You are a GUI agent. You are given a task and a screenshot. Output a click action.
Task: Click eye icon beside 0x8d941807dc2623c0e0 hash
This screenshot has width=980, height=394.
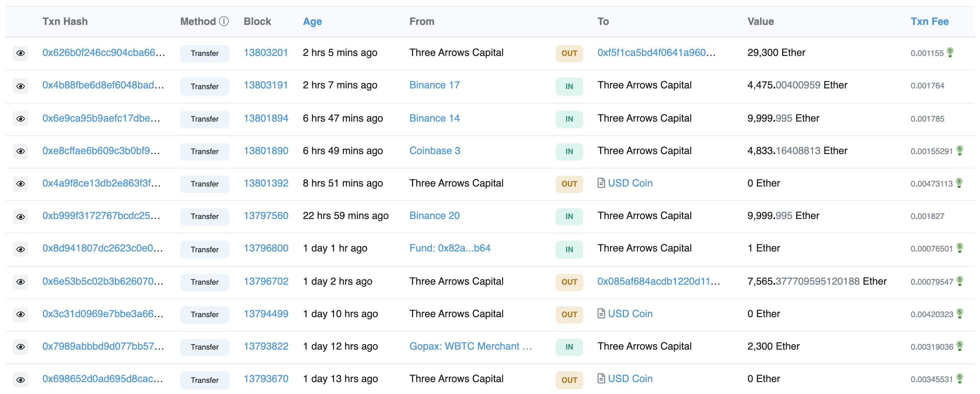tap(21, 249)
